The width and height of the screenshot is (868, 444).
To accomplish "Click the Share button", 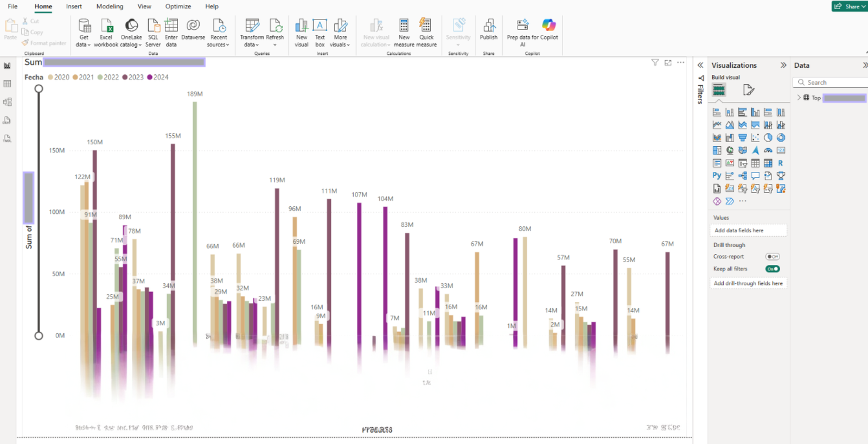I will click(849, 7).
